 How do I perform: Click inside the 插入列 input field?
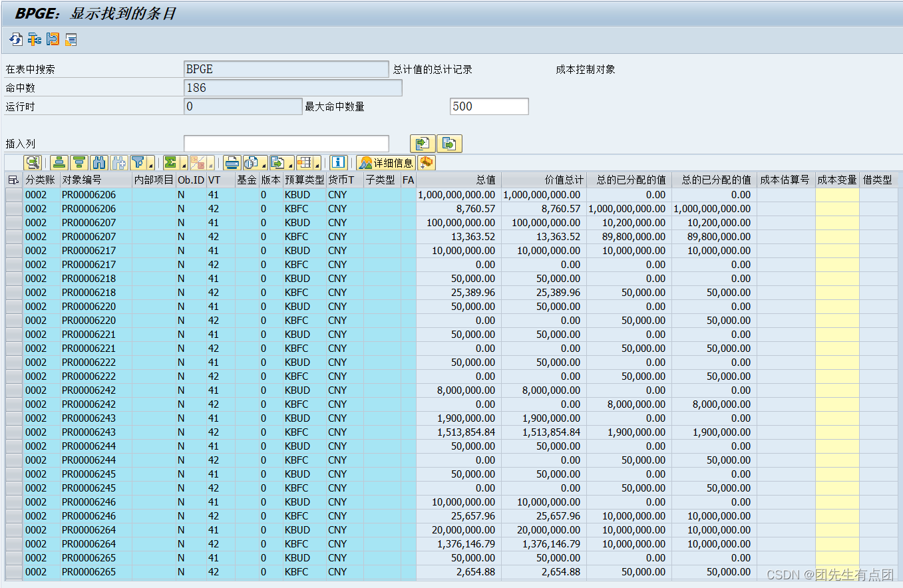pyautogui.click(x=286, y=143)
